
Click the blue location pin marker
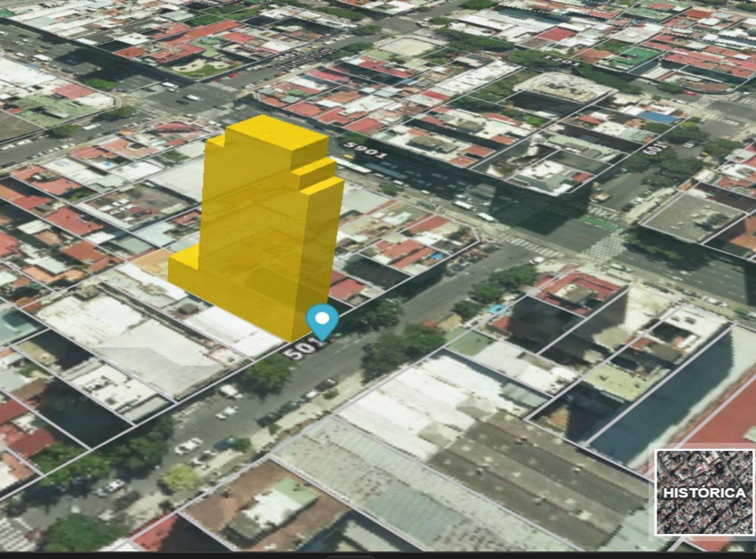click(322, 323)
